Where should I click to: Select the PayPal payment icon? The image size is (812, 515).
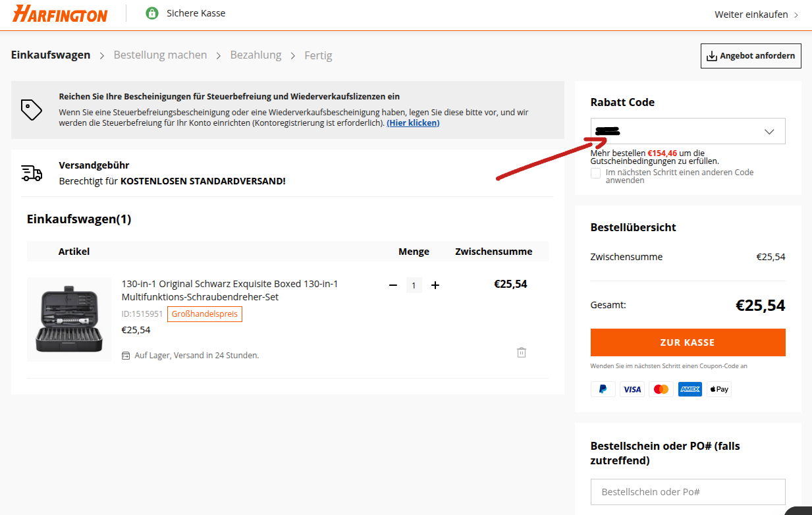pyautogui.click(x=602, y=389)
